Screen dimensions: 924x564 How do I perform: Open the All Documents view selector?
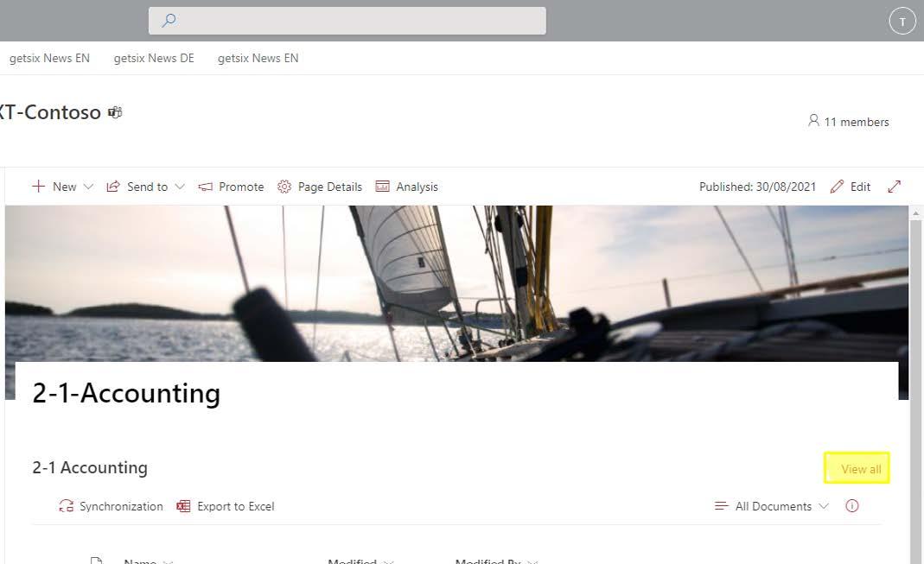[x=771, y=506]
